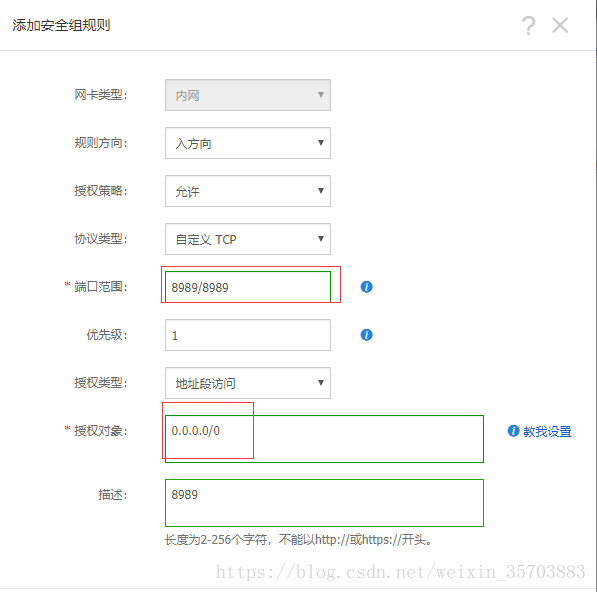Open the 授权类型 dropdown showing 地址段访问
This screenshot has height=592, width=597.
pyautogui.click(x=248, y=383)
